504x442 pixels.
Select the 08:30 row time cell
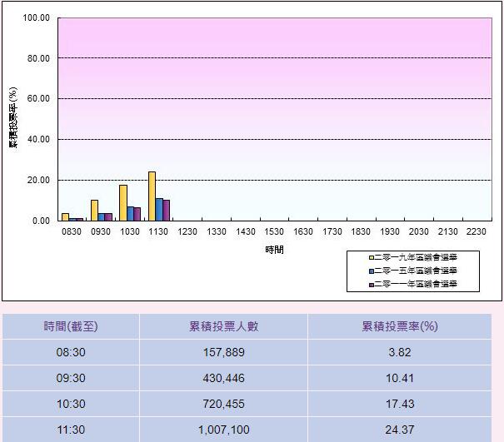tap(71, 352)
